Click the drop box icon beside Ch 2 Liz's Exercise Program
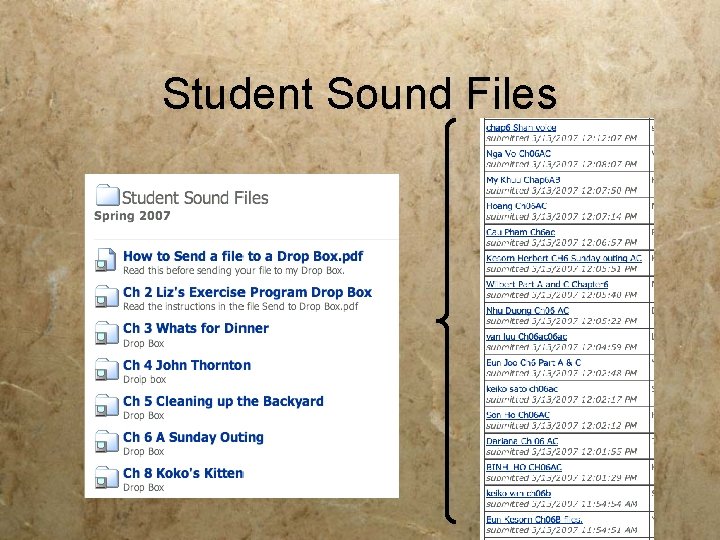 tap(107, 296)
